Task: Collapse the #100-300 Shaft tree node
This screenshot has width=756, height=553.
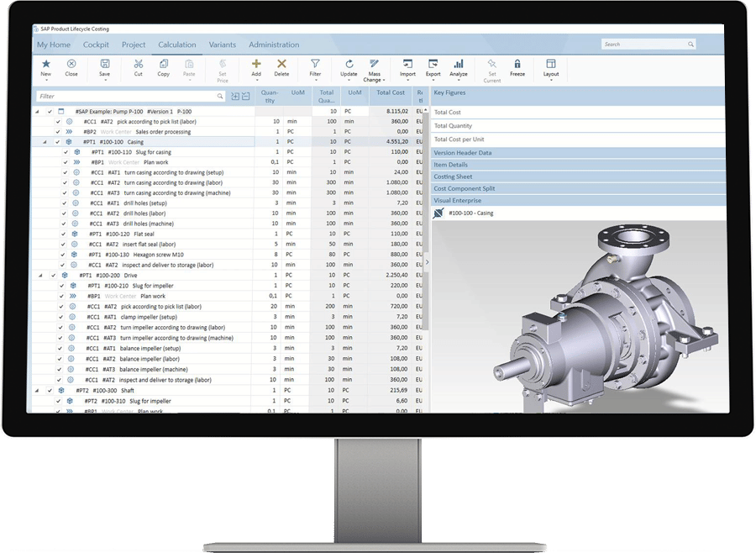Action: point(37,391)
